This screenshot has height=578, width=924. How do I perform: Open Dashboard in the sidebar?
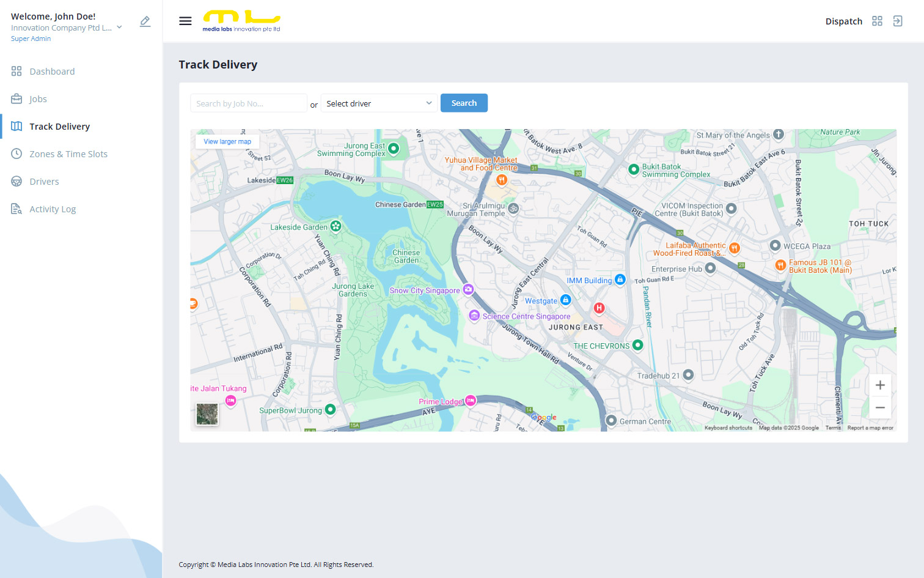[x=52, y=72]
